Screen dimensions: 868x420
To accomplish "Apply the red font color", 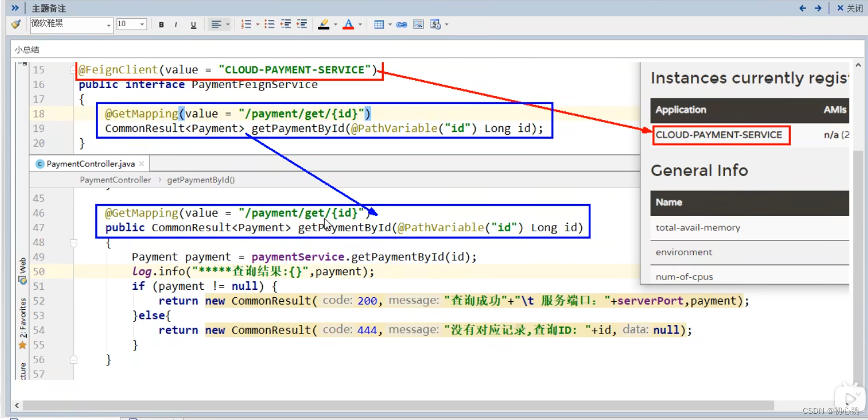I will click(x=349, y=24).
